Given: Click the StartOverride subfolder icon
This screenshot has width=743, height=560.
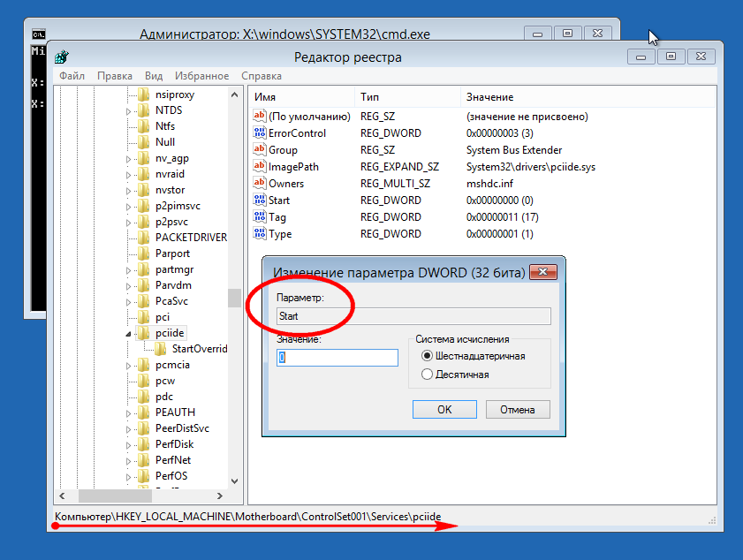Looking at the screenshot, I should point(160,349).
